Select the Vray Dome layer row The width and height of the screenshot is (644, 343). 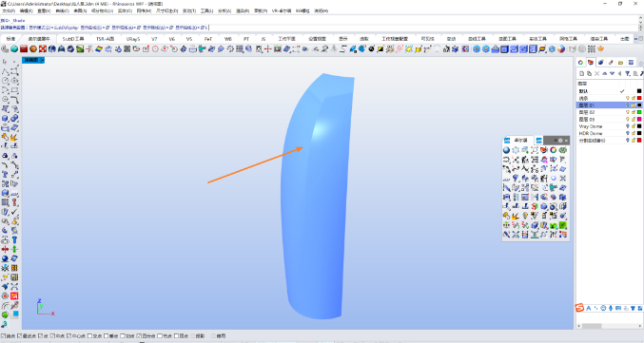tap(609, 126)
